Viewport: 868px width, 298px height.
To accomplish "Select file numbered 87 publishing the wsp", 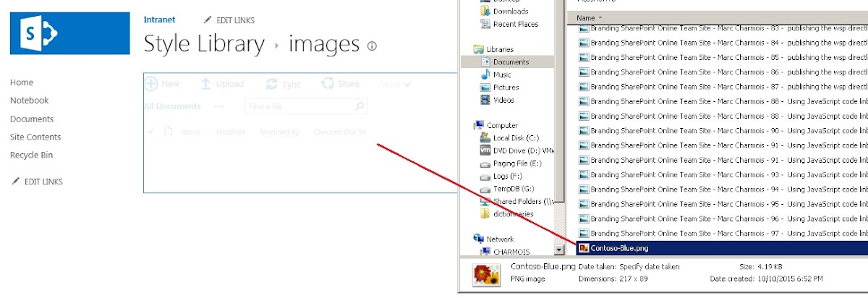I will pyautogui.click(x=722, y=87).
